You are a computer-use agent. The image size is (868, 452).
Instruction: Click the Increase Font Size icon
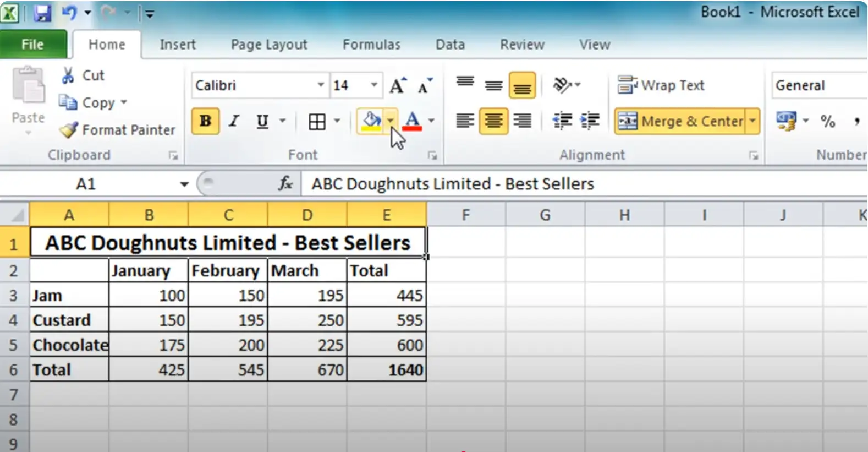(398, 86)
